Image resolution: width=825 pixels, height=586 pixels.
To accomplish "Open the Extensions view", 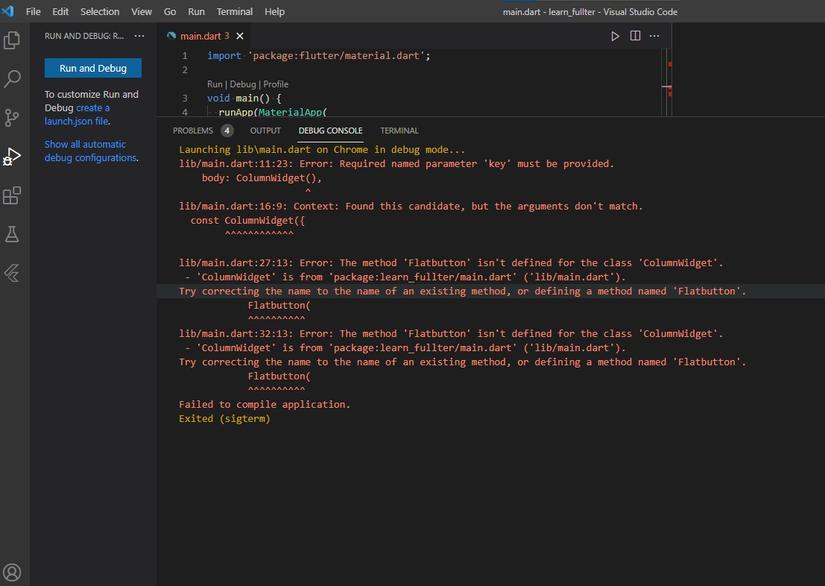I will pyautogui.click(x=13, y=196).
